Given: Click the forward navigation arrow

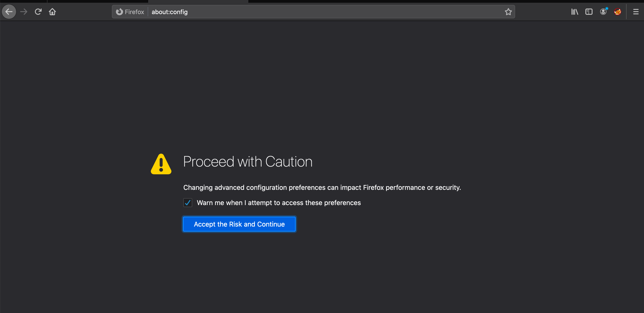Looking at the screenshot, I should pyautogui.click(x=24, y=12).
